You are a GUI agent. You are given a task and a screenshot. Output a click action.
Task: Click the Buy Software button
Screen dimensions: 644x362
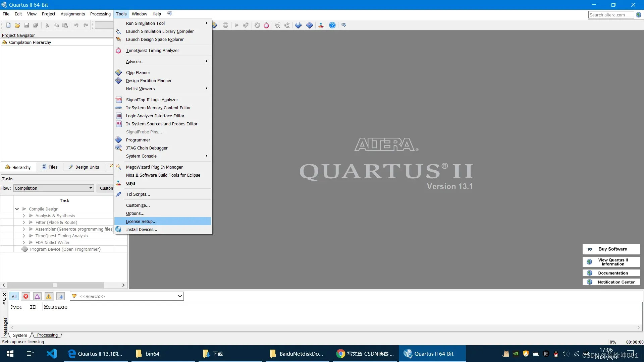(x=611, y=249)
